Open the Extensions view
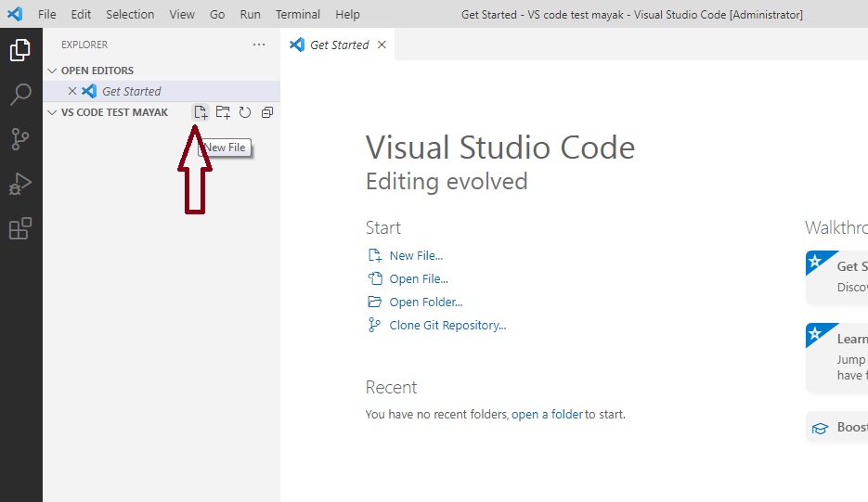The width and height of the screenshot is (868, 502). click(x=20, y=228)
